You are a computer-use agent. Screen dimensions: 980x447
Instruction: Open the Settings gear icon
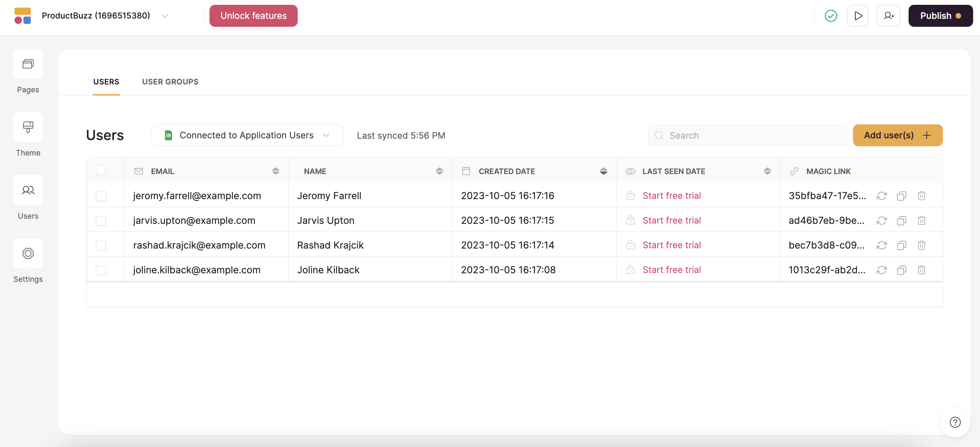click(x=28, y=253)
